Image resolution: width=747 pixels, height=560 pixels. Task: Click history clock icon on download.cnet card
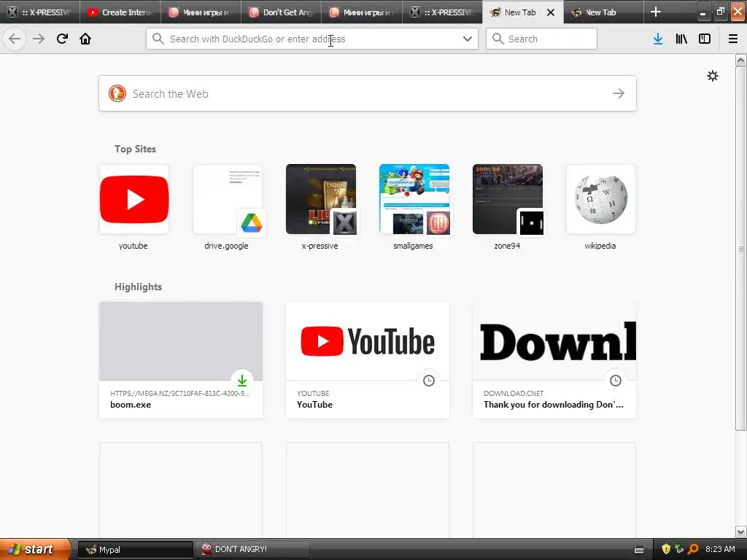click(x=616, y=380)
